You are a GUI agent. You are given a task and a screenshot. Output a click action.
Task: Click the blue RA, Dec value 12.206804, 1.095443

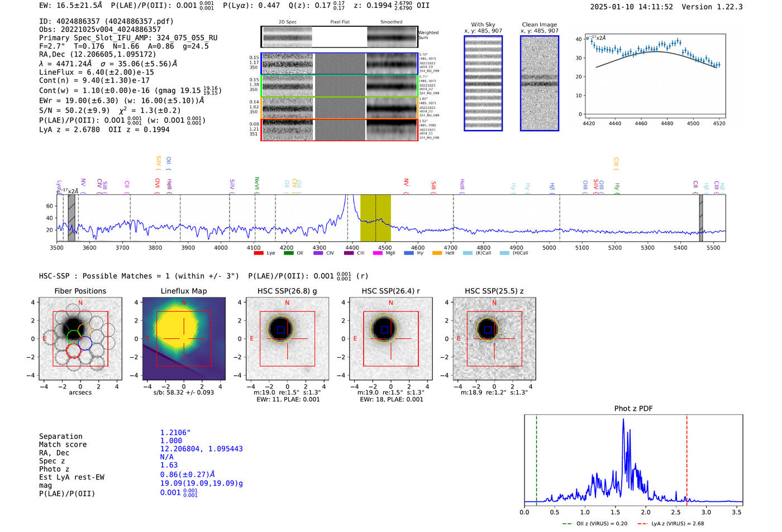click(x=202, y=449)
